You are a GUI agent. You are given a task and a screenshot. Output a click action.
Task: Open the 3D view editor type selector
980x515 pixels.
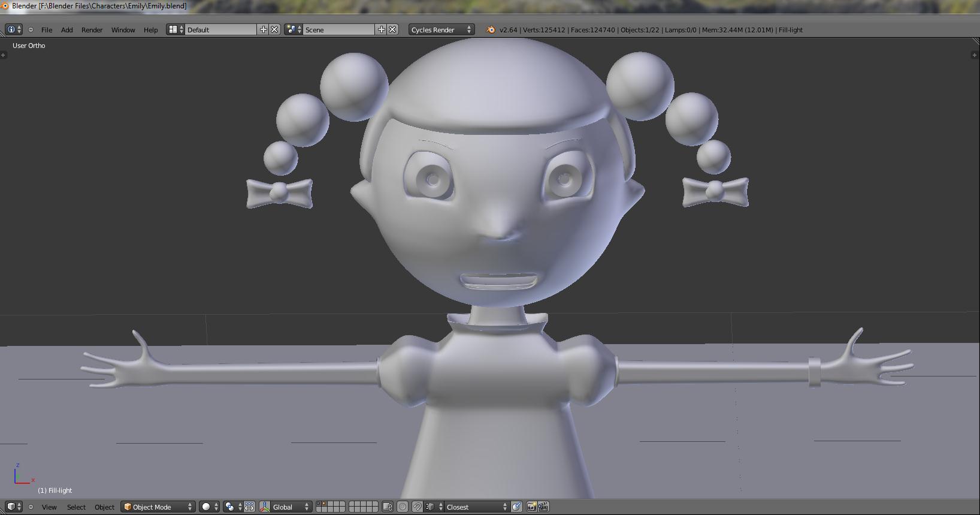[x=13, y=507]
